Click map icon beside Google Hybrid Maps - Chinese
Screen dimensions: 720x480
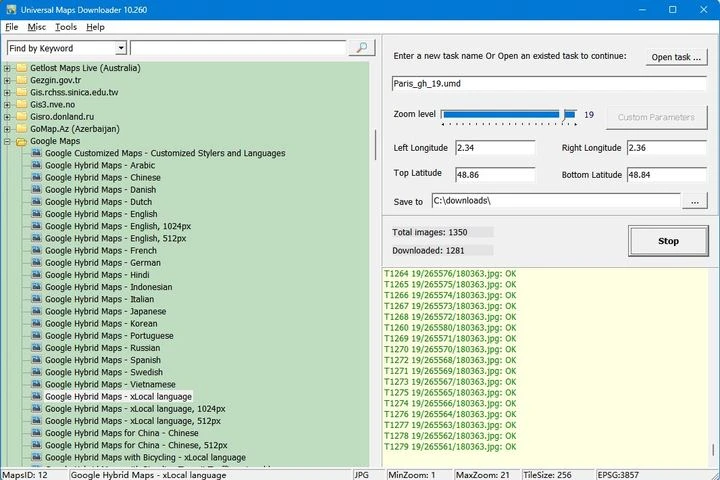click(x=36, y=177)
